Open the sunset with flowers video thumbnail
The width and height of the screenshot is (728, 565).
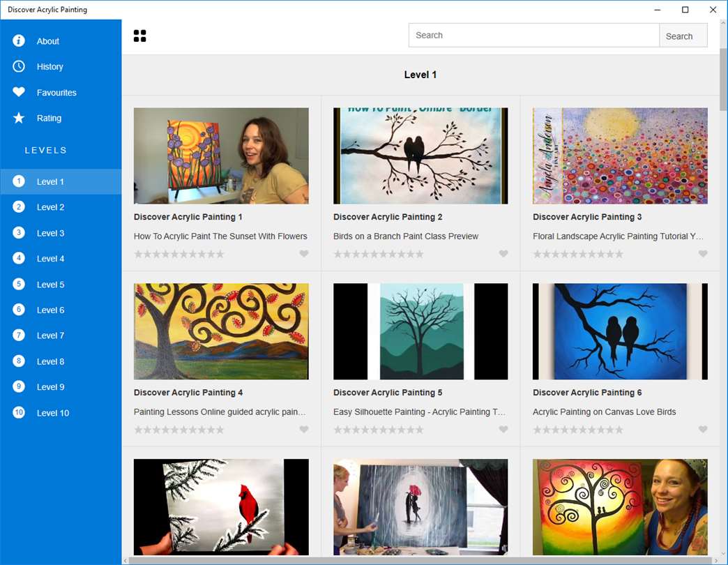(x=221, y=156)
